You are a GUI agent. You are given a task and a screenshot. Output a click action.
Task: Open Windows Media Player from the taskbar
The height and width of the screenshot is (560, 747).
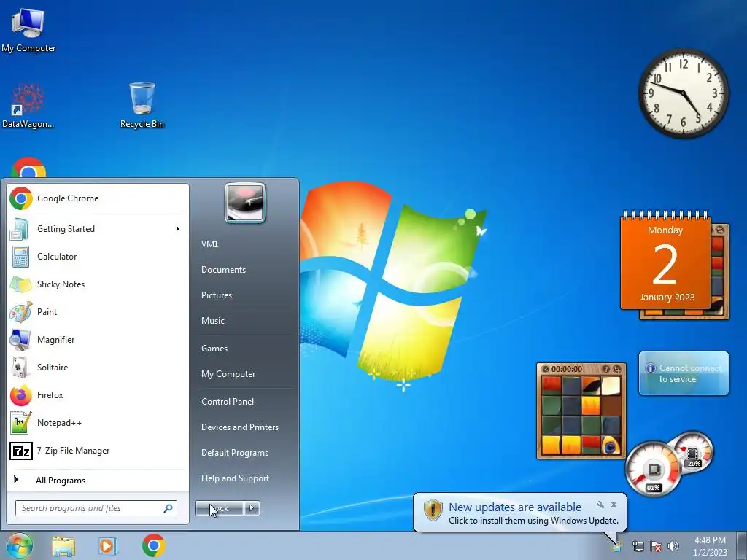(108, 545)
